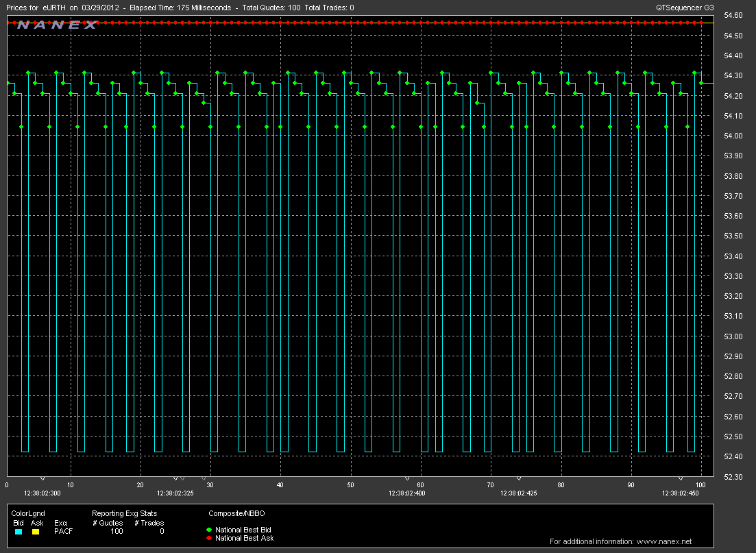Select the red National Best Ask legend dot

209,538
